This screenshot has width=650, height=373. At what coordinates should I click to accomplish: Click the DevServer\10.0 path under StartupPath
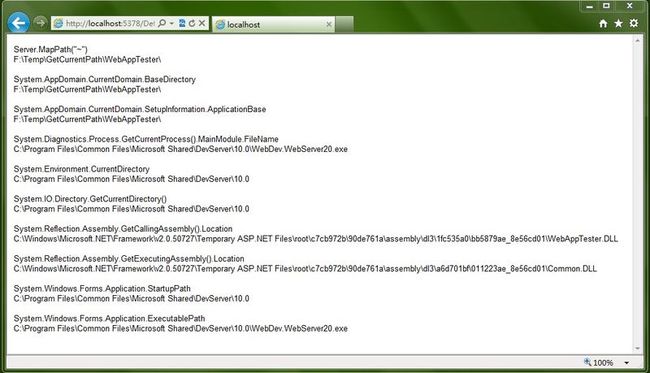[131, 298]
